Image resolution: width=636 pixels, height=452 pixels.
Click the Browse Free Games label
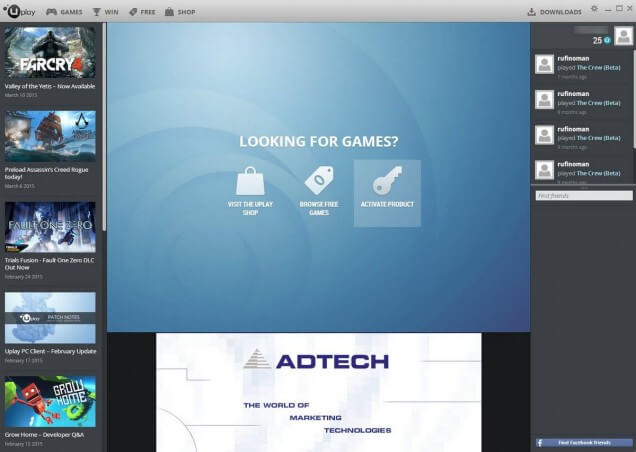pos(319,208)
